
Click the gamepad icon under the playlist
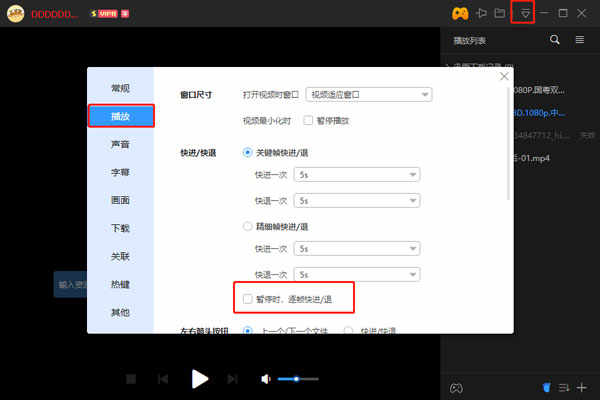pyautogui.click(x=456, y=388)
